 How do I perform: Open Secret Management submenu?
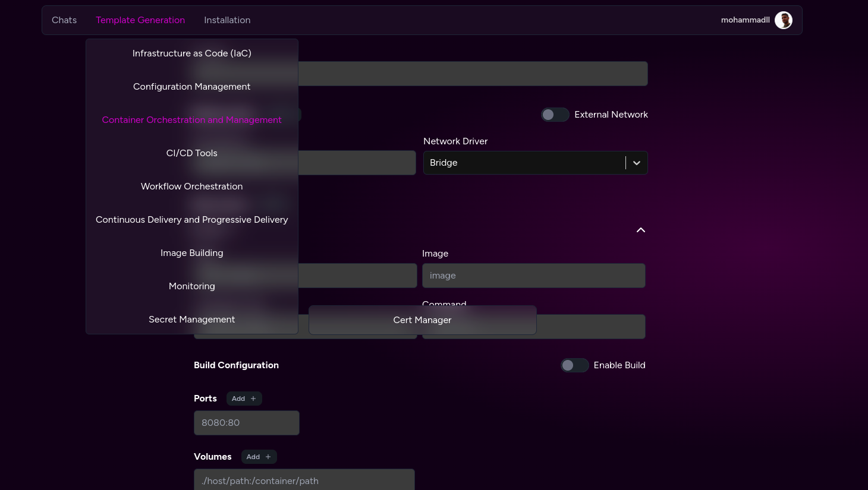[191, 320]
